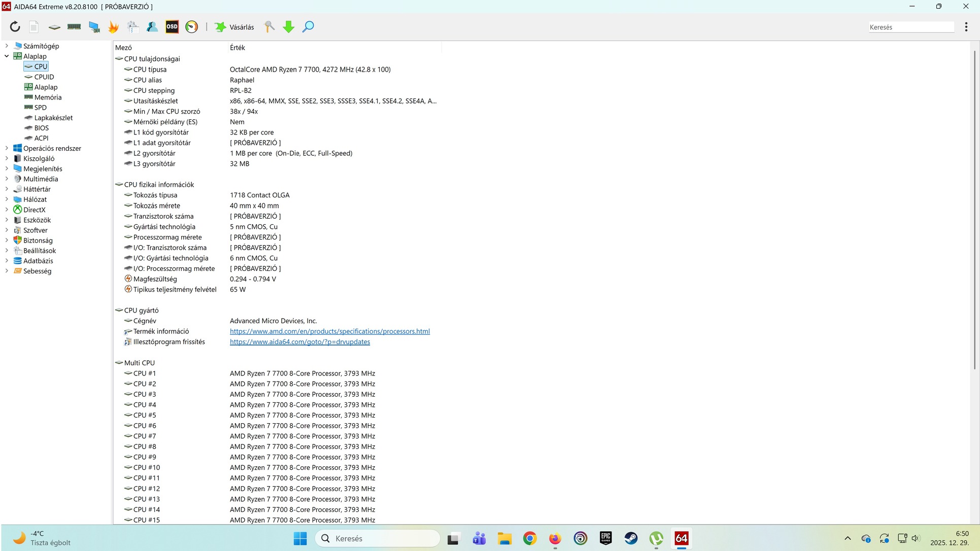
Task: Click the Vásárlás purchase button
Action: 234,27
